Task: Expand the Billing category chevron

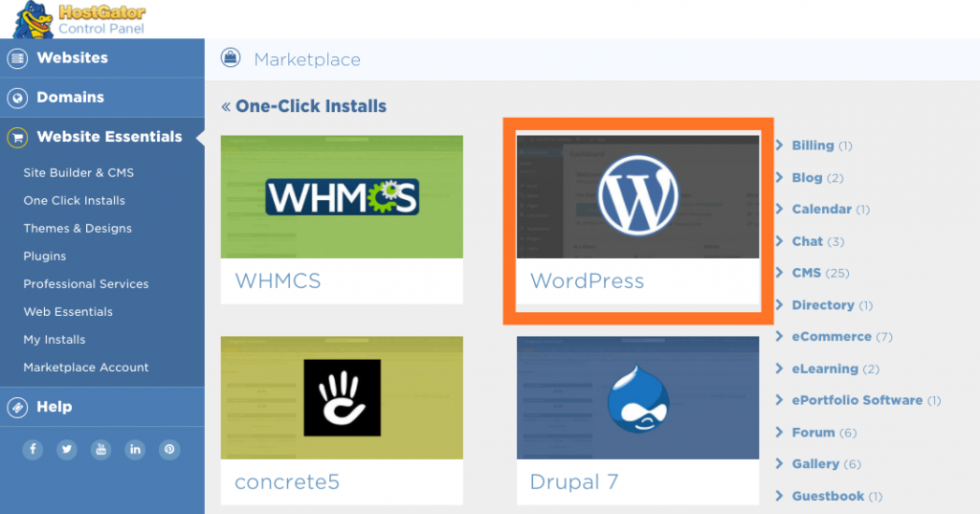Action: pos(779,145)
